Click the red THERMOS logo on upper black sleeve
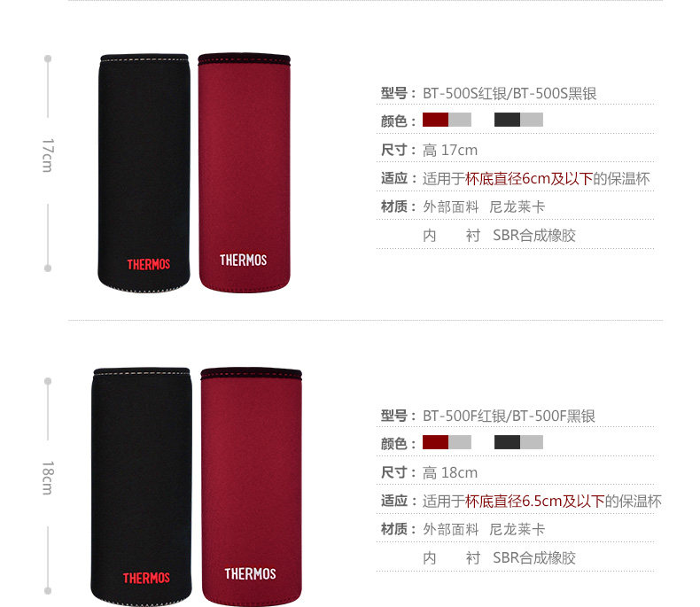Viewport: 700px width, 607px height. [149, 264]
